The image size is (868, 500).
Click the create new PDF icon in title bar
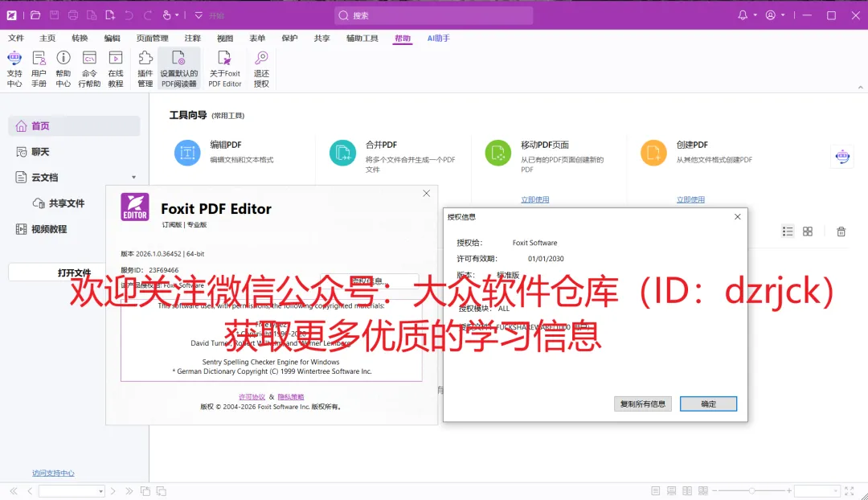(110, 15)
